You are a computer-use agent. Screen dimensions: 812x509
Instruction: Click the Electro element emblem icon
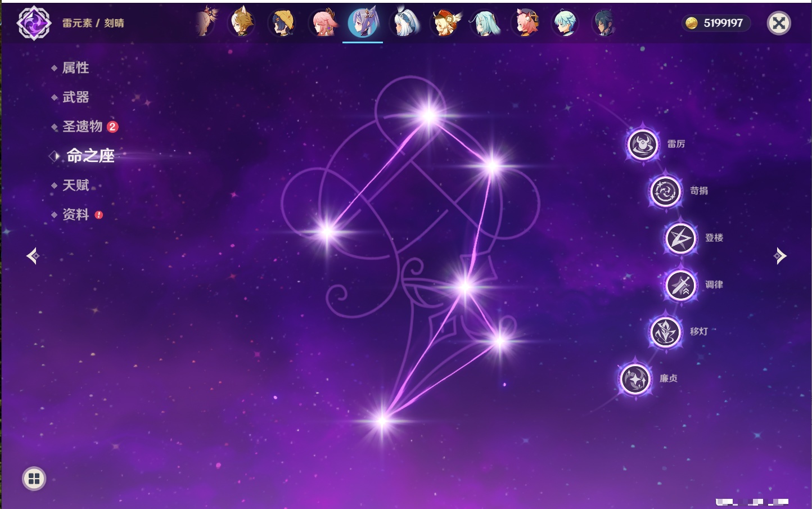34,23
